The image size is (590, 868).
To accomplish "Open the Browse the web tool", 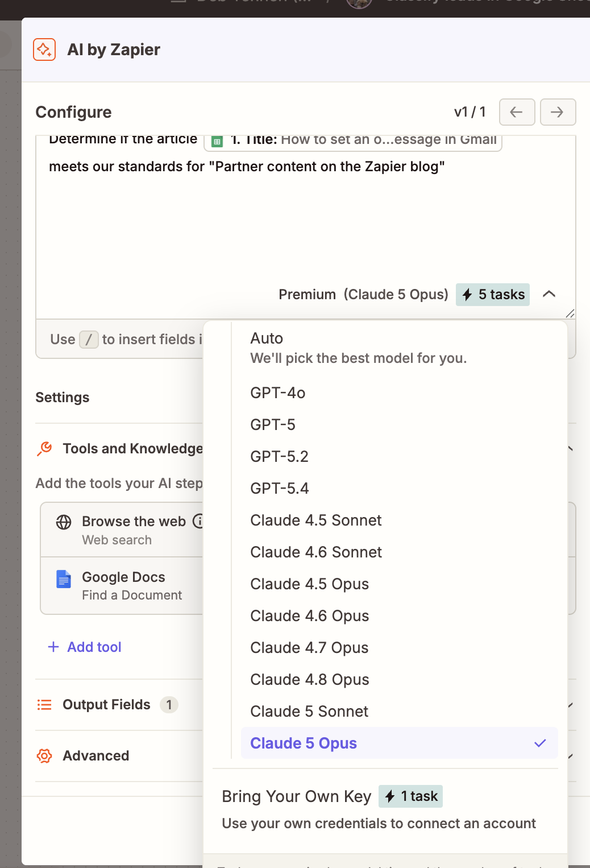I will click(122, 530).
